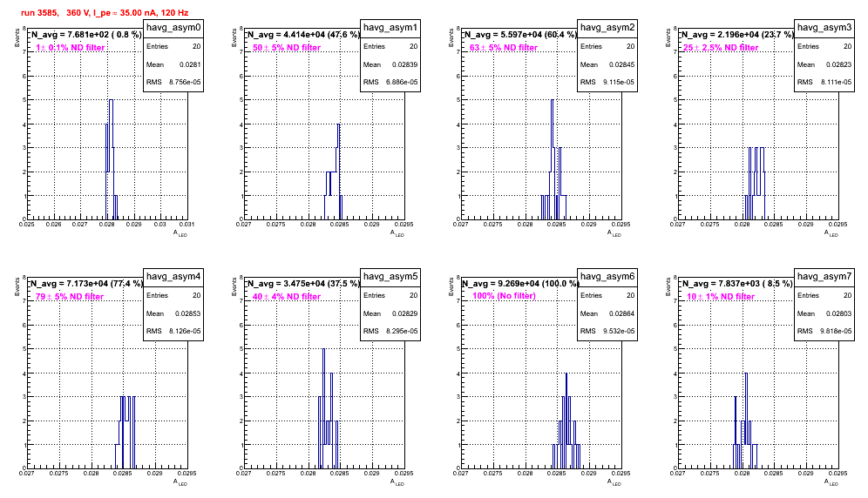The height and width of the screenshot is (498, 868).
Task: Click the A_LED axis title of havg_asym7
Action: point(831,482)
